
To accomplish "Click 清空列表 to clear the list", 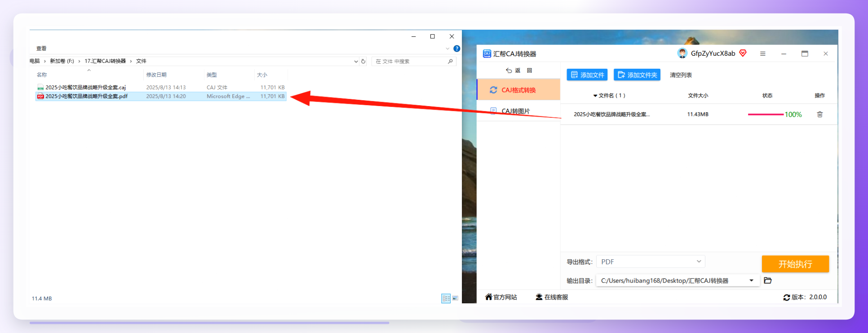I will pyautogui.click(x=681, y=75).
